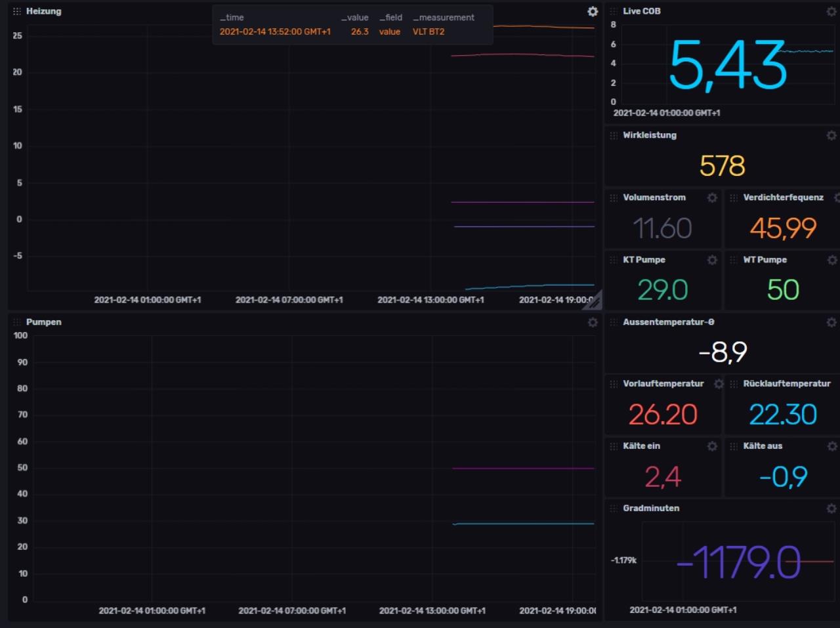Open the Kälte ein cell gear menu

point(712,446)
